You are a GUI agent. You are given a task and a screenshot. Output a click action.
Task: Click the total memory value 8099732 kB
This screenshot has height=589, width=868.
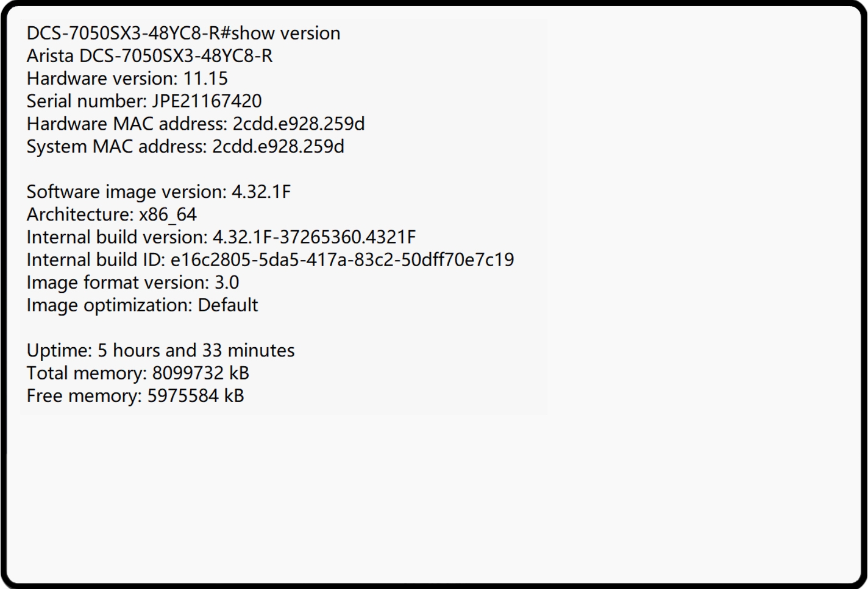201,373
